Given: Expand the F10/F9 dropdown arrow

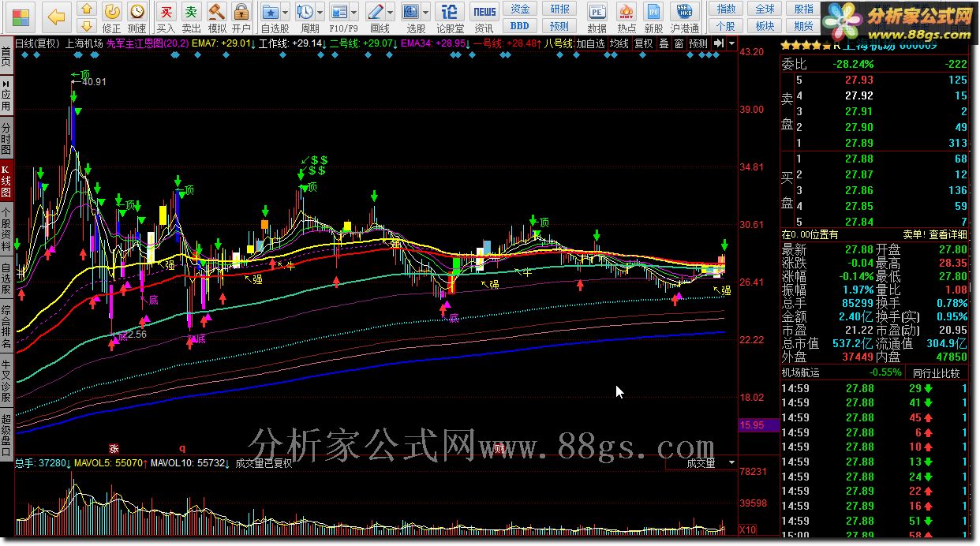Looking at the screenshot, I should tap(354, 12).
